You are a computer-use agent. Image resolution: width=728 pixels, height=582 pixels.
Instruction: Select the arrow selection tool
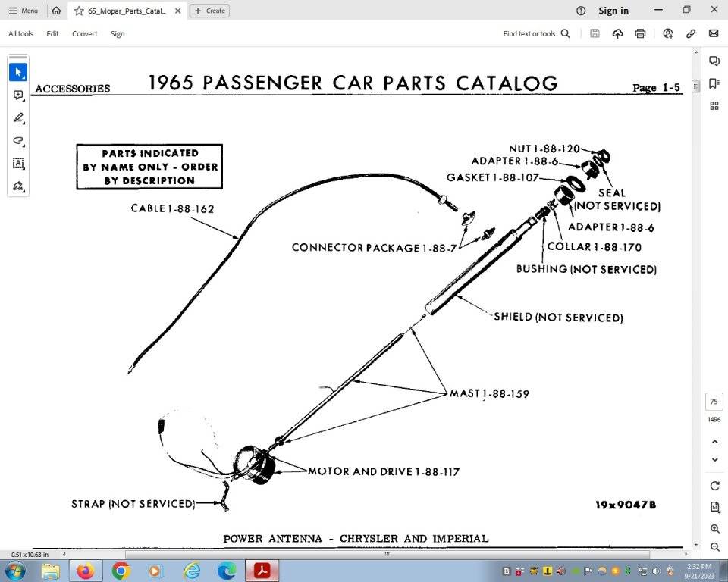tap(18, 73)
